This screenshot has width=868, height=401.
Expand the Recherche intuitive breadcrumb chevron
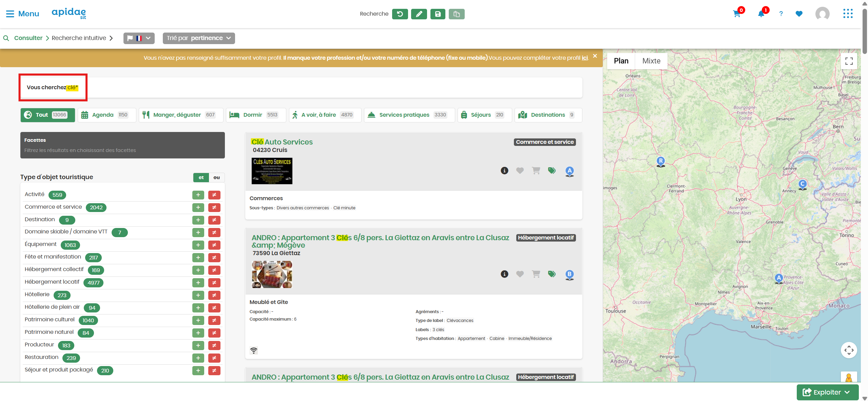click(111, 38)
